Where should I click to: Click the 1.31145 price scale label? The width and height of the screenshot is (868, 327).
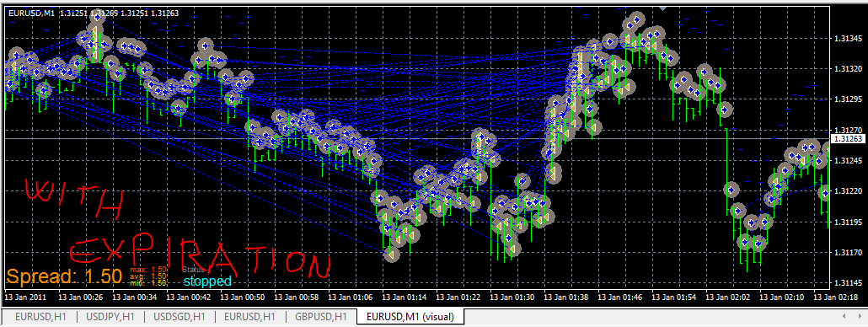(x=847, y=283)
